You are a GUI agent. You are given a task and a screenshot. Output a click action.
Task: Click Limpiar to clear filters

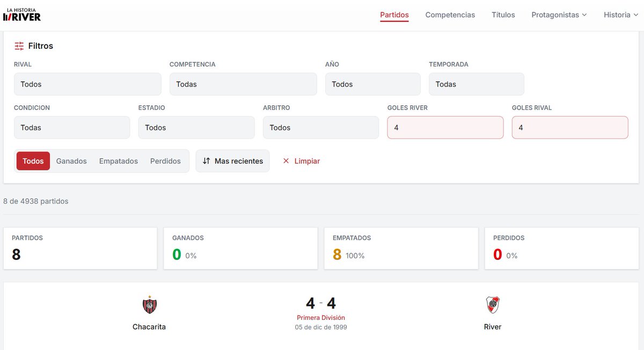tap(301, 161)
